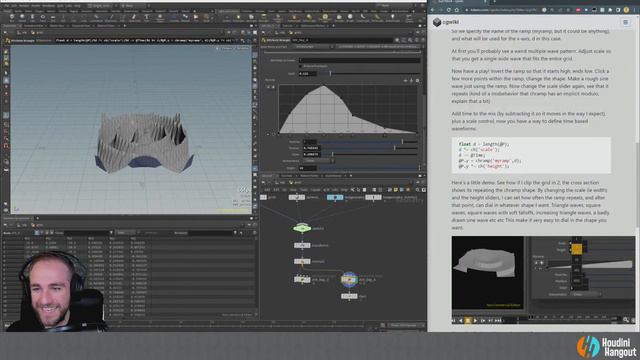Click the cgwiki site title

tap(451, 22)
